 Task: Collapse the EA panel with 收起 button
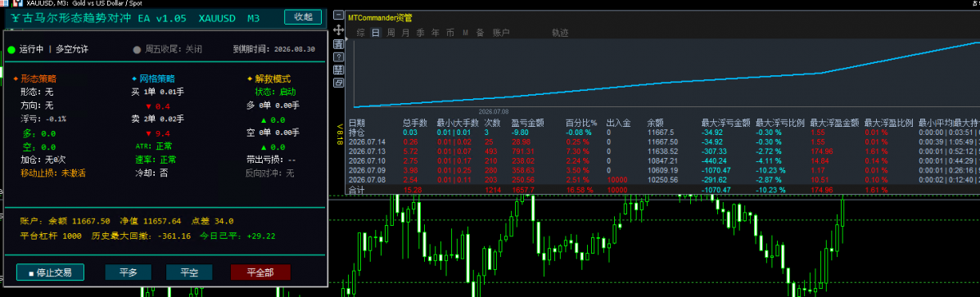coord(303,17)
